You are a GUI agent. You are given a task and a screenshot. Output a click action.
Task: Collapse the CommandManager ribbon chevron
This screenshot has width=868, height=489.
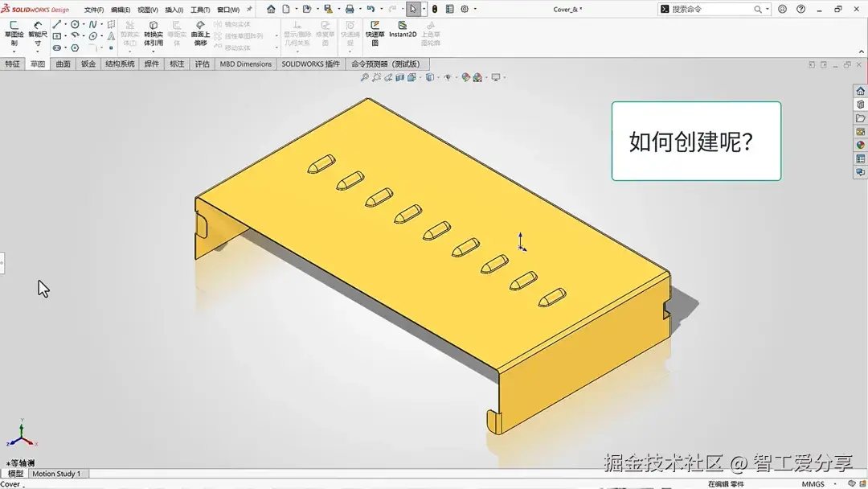tap(862, 51)
